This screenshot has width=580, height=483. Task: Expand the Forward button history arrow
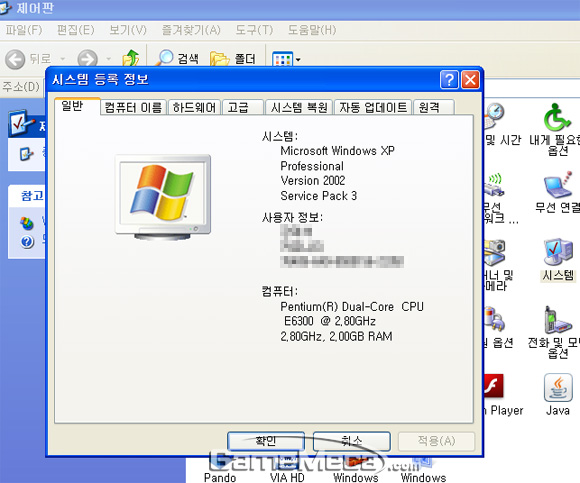pyautogui.click(x=108, y=59)
